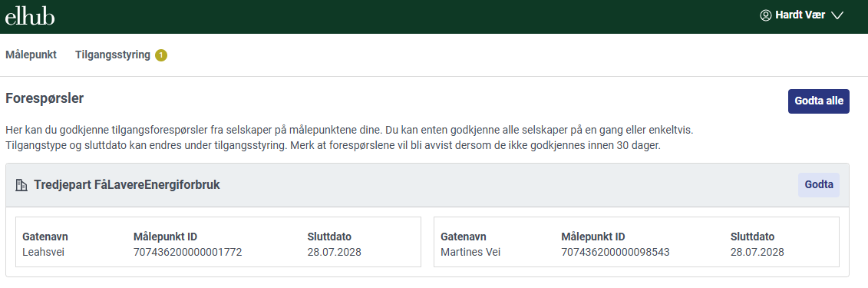The height and width of the screenshot is (288, 868).
Task: Select the Martines Vei metering point card
Action: click(x=636, y=242)
